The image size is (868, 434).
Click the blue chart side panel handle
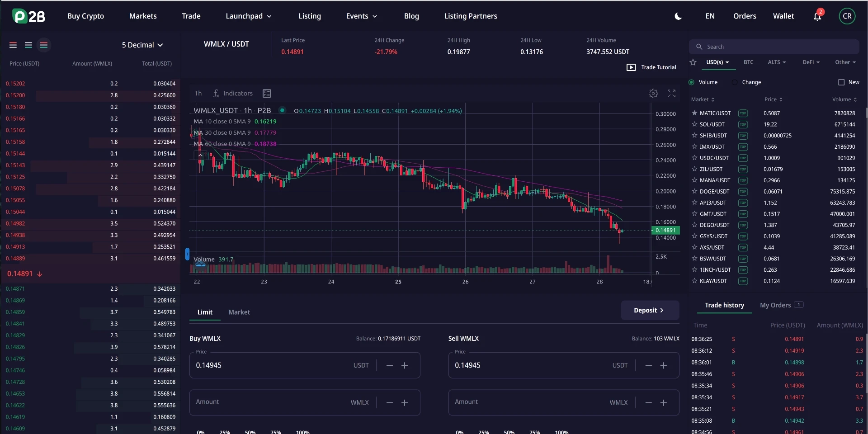[187, 254]
